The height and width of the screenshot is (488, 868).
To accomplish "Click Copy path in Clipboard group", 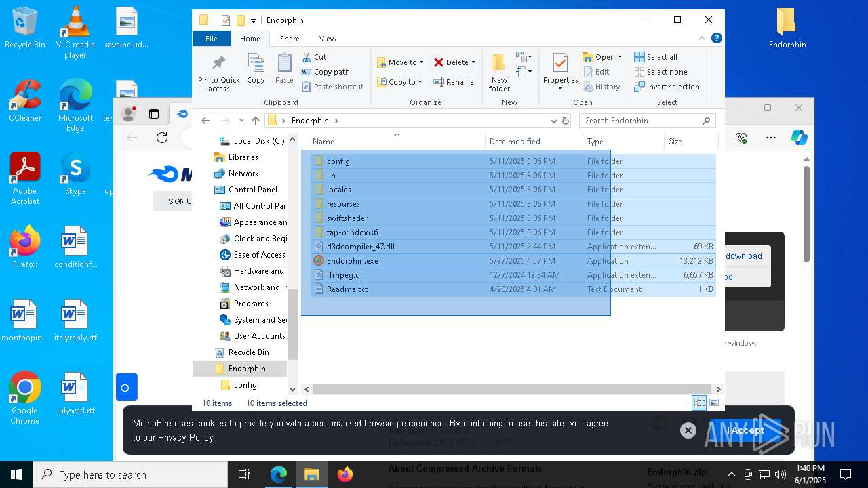I will tap(325, 72).
